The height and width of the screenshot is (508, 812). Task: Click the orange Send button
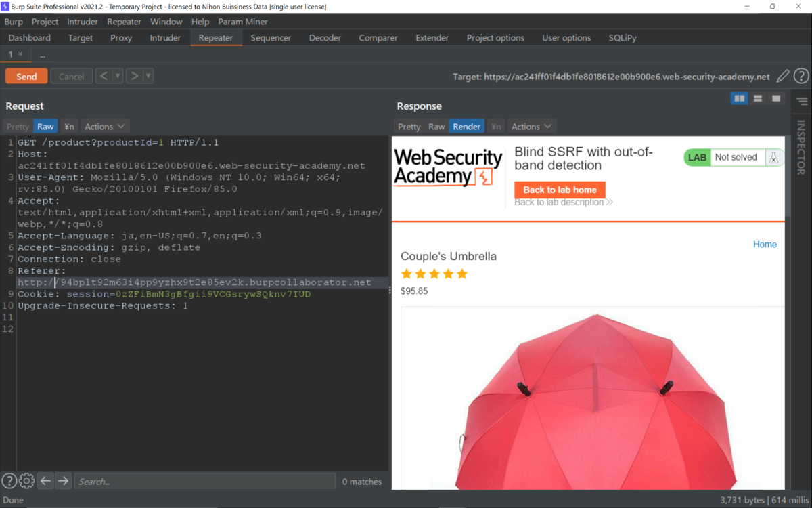coord(26,77)
